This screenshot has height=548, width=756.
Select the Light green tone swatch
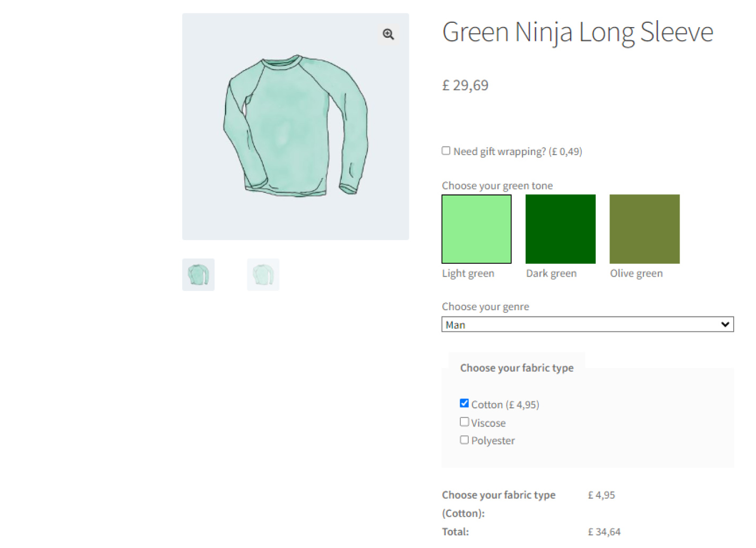(476, 229)
